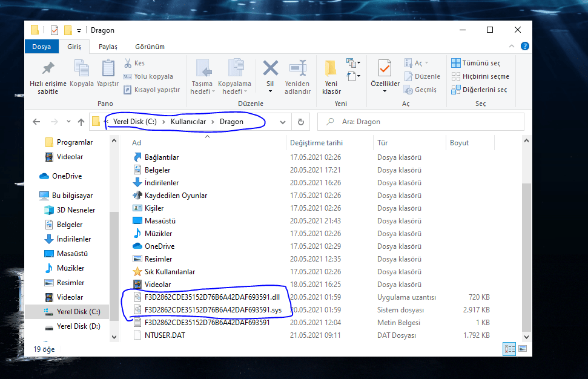Click the blue help question mark icon
This screenshot has height=379, width=588.
point(525,46)
